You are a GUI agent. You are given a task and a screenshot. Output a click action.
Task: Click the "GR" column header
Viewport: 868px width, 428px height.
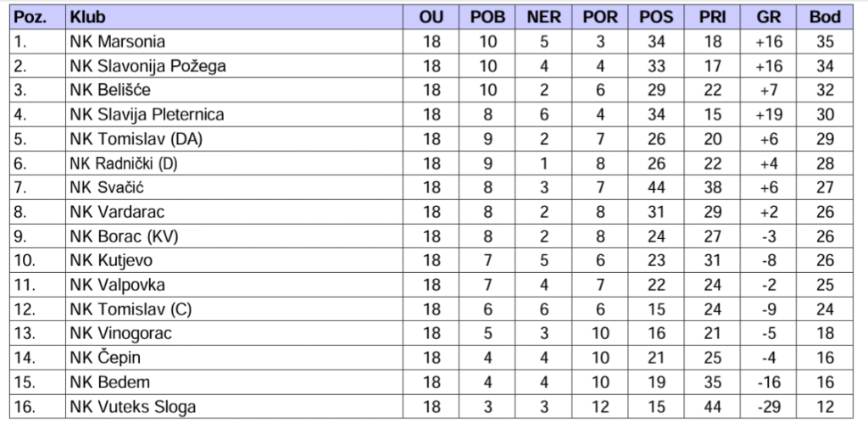769,17
